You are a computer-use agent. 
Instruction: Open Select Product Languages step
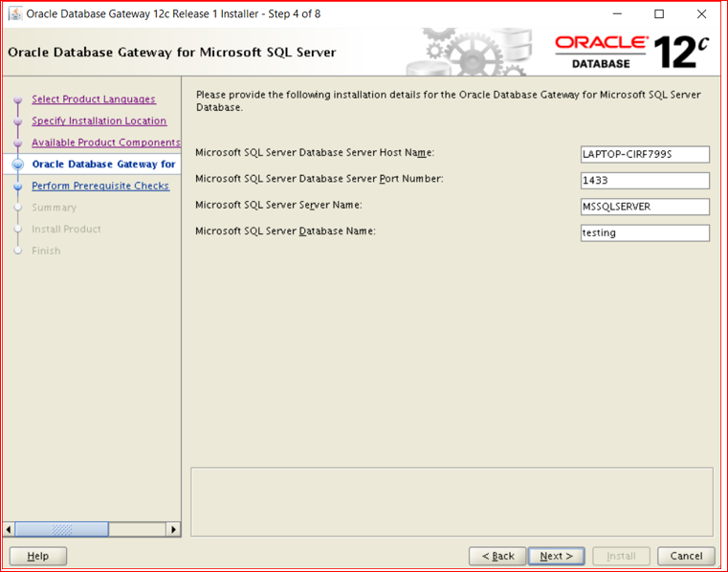pyautogui.click(x=94, y=99)
